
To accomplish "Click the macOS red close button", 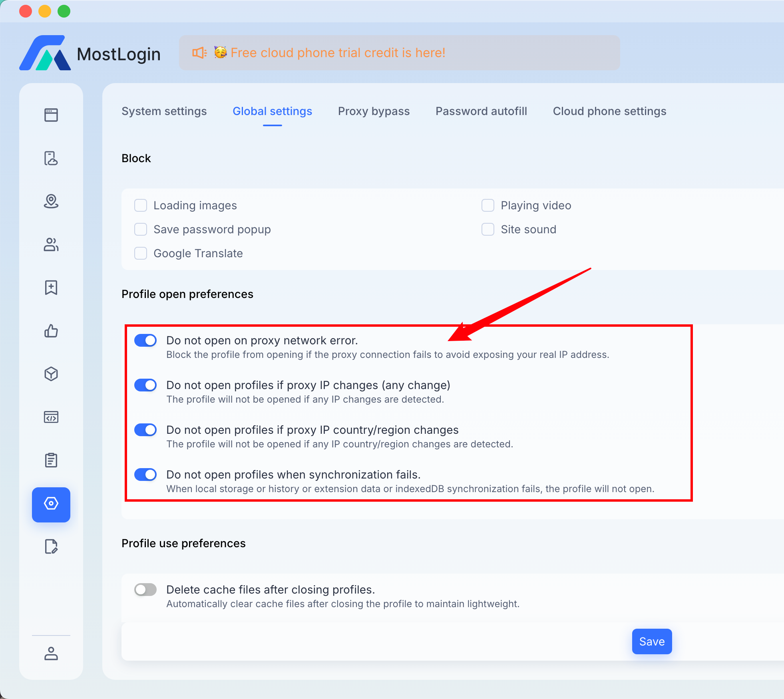I will 26,11.
